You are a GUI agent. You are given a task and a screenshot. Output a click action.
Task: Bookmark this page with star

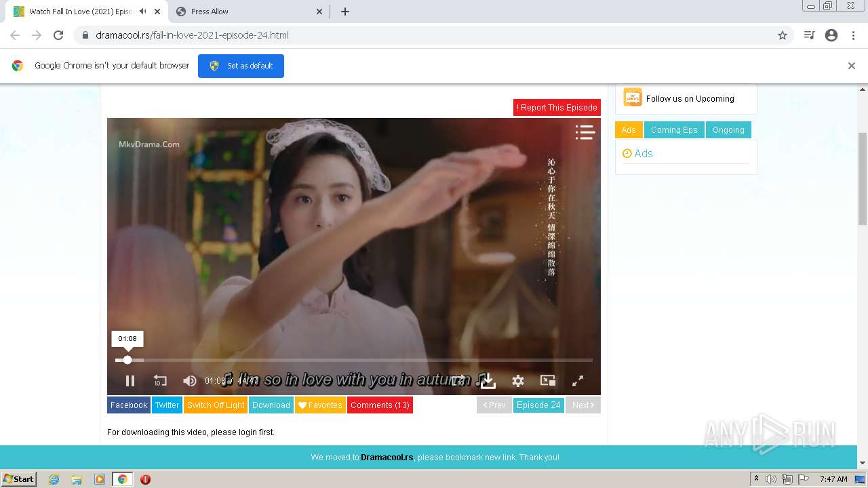pyautogui.click(x=783, y=35)
